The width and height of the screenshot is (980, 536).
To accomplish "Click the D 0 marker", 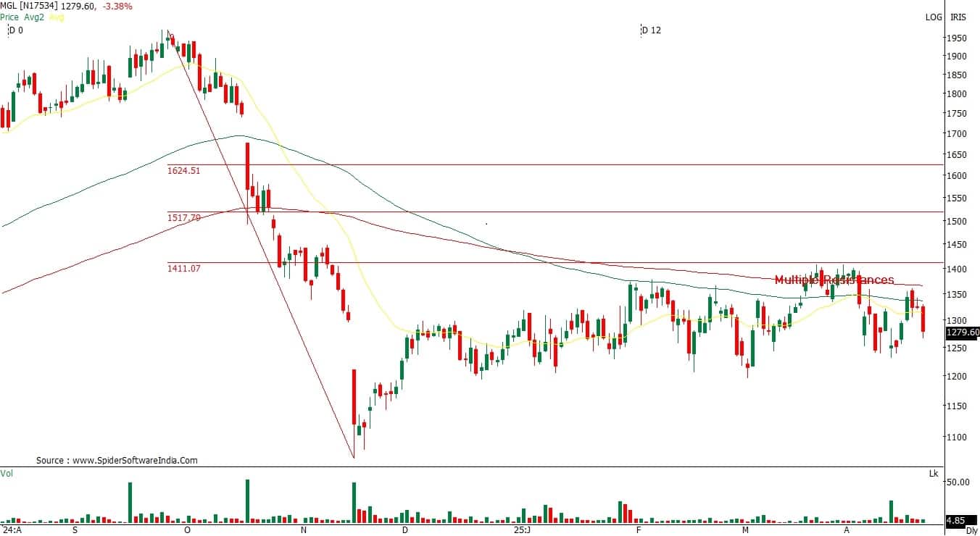I will tap(15, 30).
